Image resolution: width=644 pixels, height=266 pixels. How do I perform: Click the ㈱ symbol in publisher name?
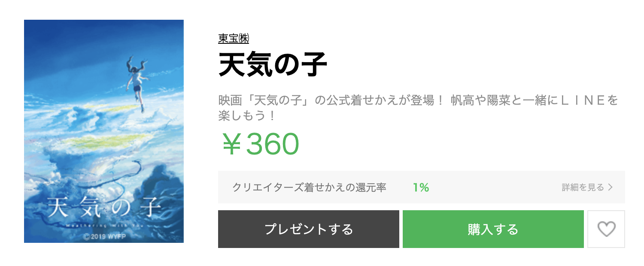(244, 39)
